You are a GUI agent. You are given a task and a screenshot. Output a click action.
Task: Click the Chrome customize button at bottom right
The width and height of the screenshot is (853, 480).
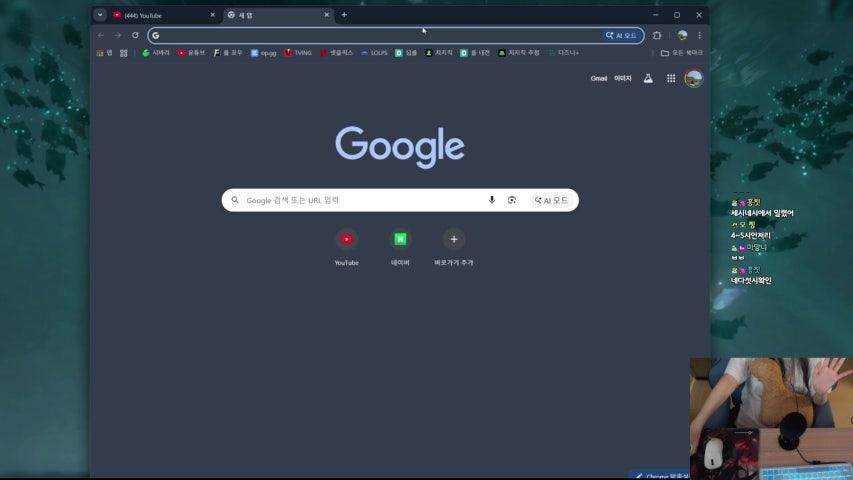(661, 476)
